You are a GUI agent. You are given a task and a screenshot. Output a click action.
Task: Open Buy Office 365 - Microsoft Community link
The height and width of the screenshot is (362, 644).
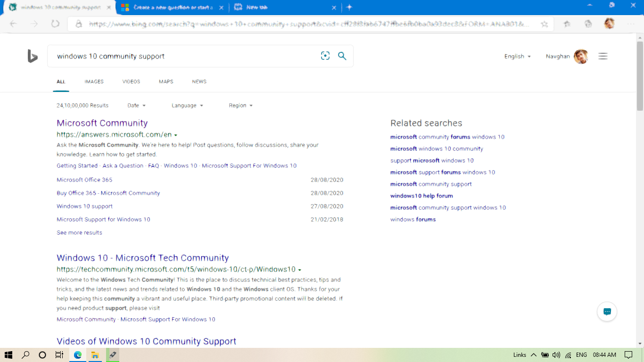tap(108, 193)
